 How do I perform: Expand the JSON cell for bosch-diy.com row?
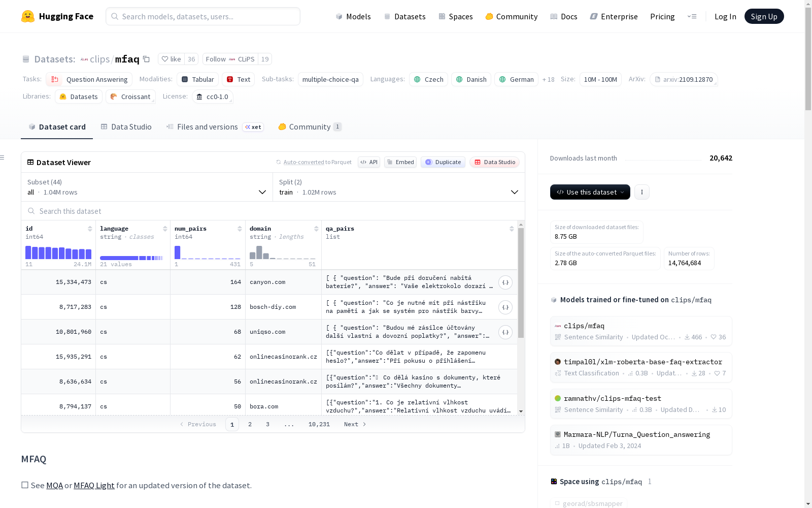point(505,307)
